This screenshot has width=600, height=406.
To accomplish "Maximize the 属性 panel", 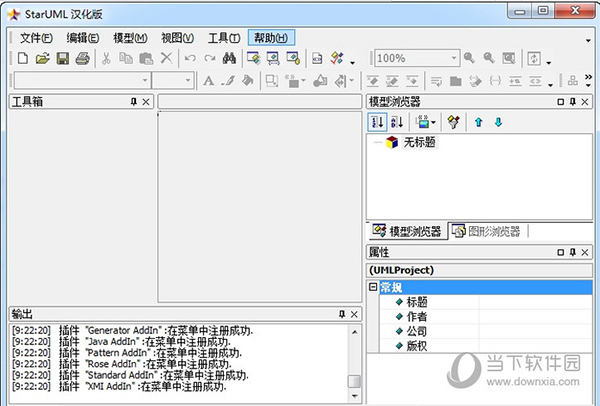I will (x=561, y=252).
